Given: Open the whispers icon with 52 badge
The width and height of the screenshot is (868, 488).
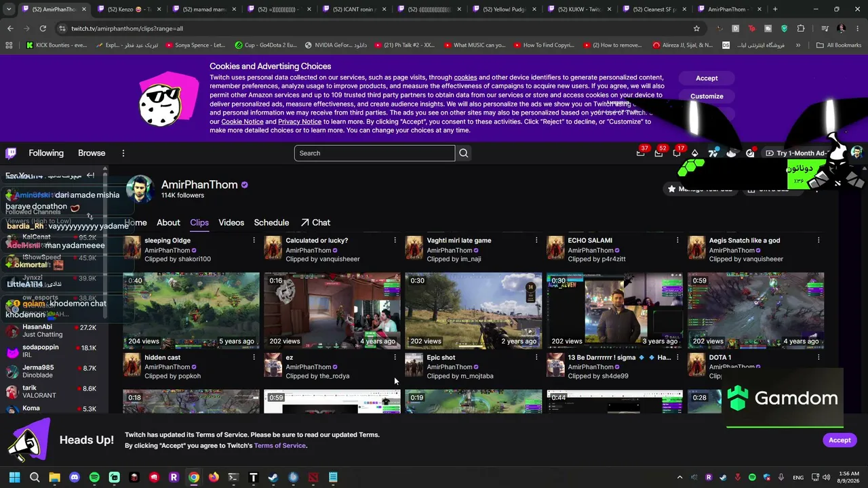Looking at the screenshot, I should click(658, 153).
